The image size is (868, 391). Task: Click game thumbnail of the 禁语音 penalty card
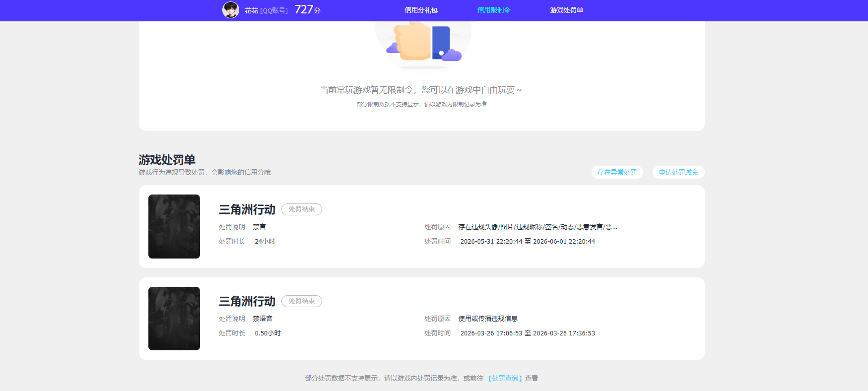(x=174, y=319)
